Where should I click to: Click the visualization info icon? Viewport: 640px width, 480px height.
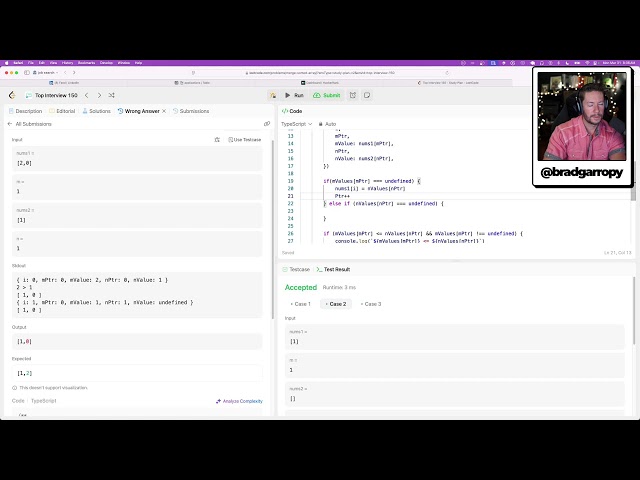point(15,388)
